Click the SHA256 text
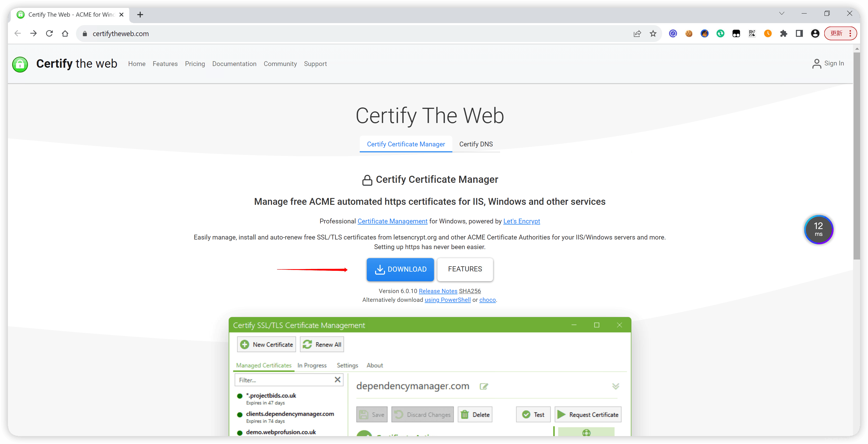This screenshot has height=444, width=868. click(470, 291)
